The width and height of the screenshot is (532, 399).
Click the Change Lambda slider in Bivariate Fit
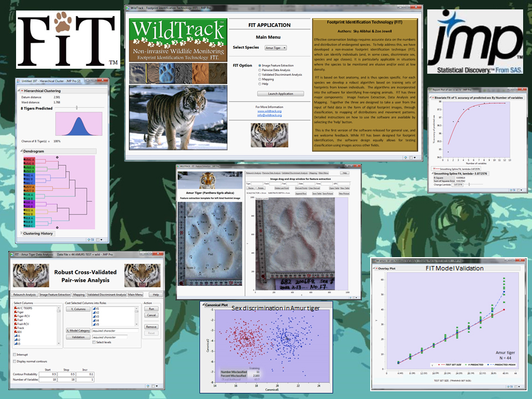pos(469,185)
